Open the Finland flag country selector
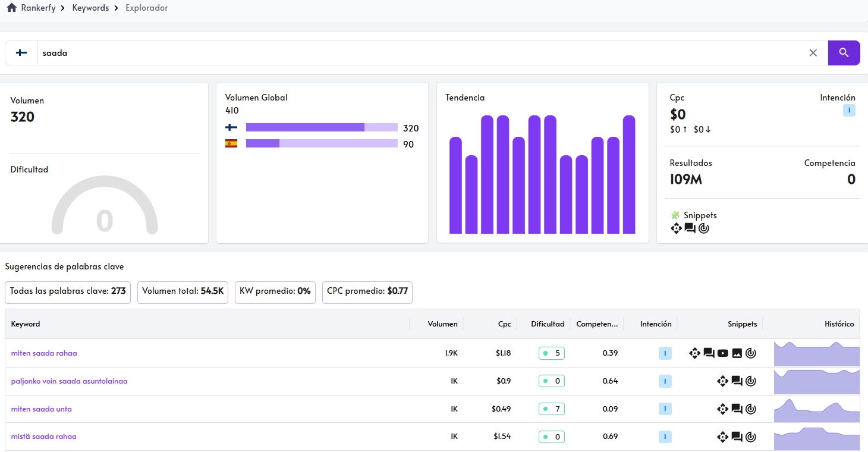 [21, 53]
